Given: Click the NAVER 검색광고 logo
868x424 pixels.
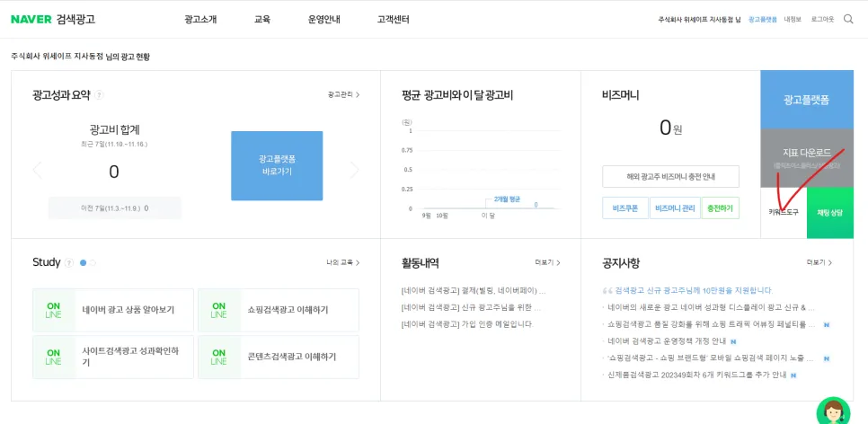Looking at the screenshot, I should (x=53, y=20).
